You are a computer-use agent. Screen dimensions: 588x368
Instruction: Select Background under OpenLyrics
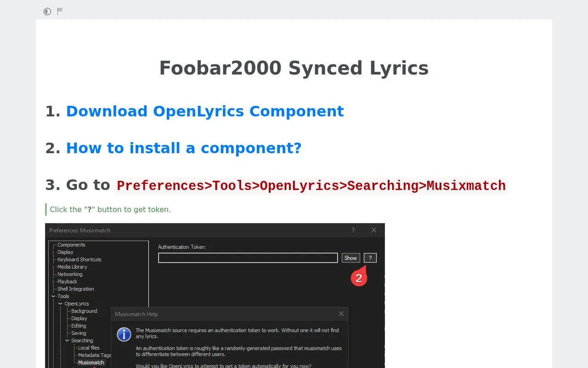point(84,311)
